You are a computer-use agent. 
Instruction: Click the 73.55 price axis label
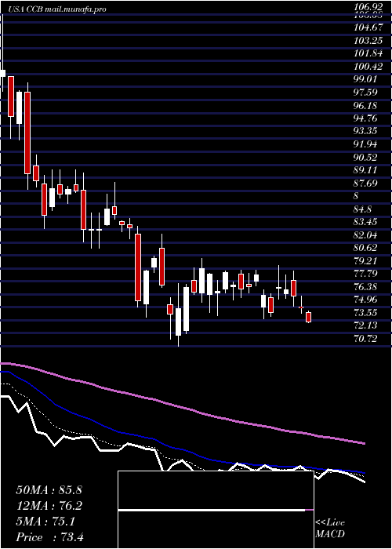(x=366, y=313)
